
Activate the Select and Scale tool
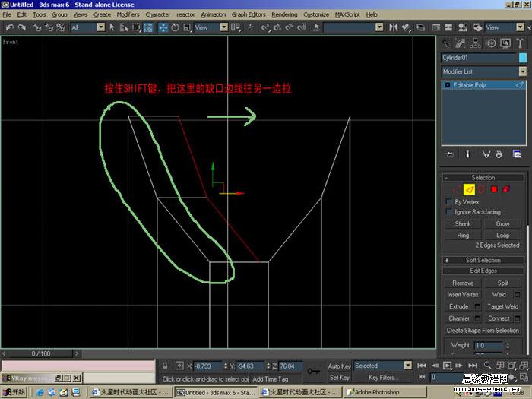(x=187, y=27)
